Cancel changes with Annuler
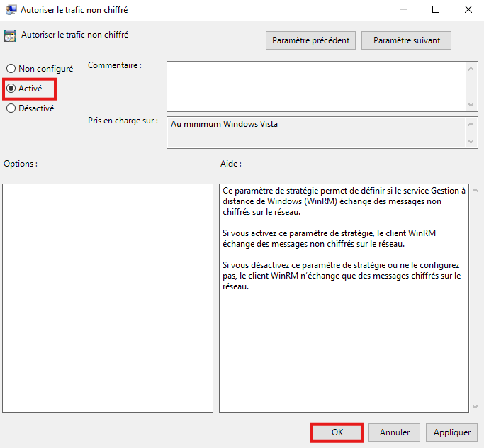Viewport: 484px width, 448px height. click(x=395, y=432)
